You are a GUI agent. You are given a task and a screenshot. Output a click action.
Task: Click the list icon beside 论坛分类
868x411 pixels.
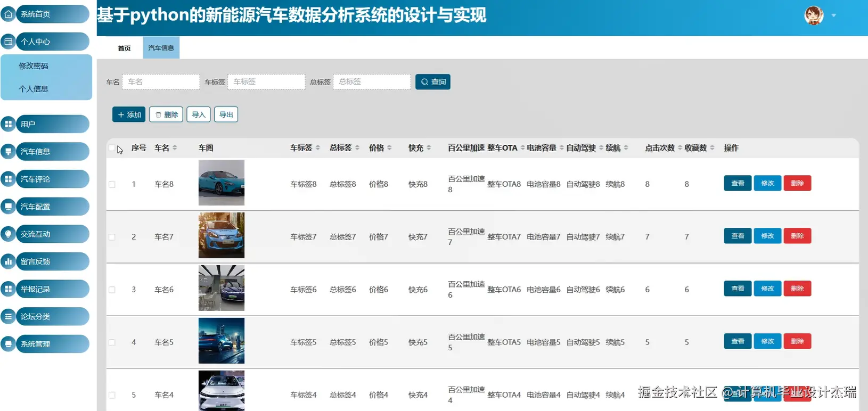(x=8, y=316)
